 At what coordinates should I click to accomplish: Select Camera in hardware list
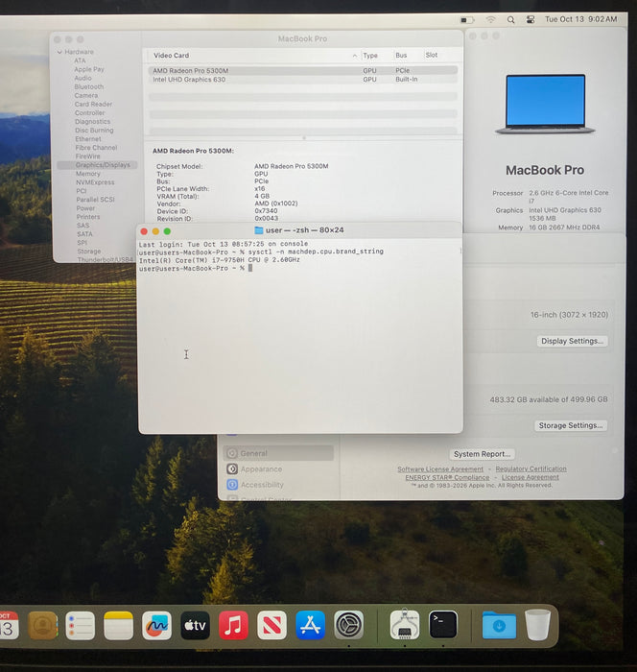click(x=86, y=95)
